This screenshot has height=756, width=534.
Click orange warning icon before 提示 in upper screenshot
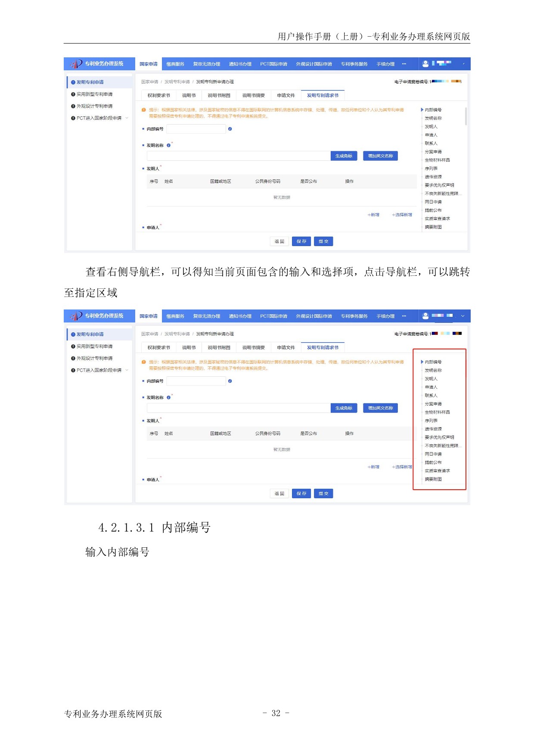144,110
